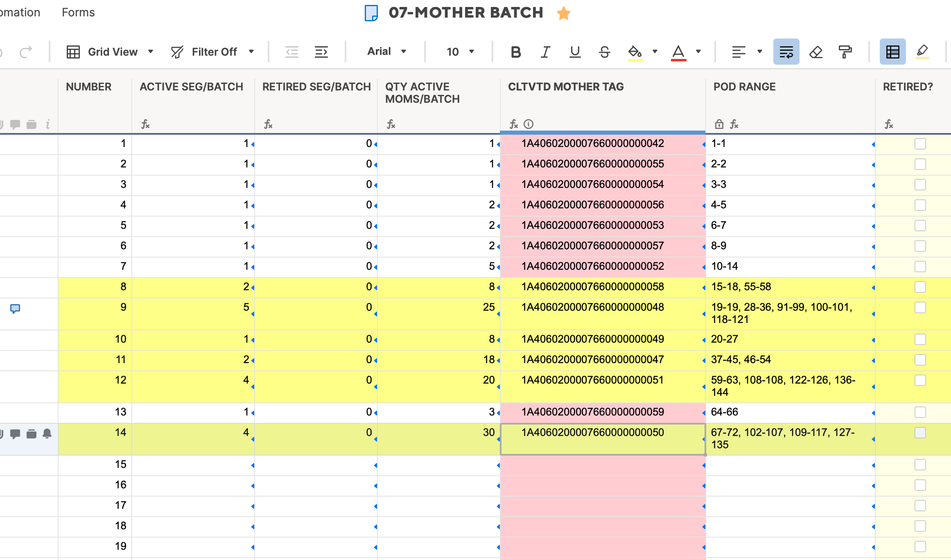951x560 pixels.
Task: Open the proofs icon on row 14
Action: [32, 434]
